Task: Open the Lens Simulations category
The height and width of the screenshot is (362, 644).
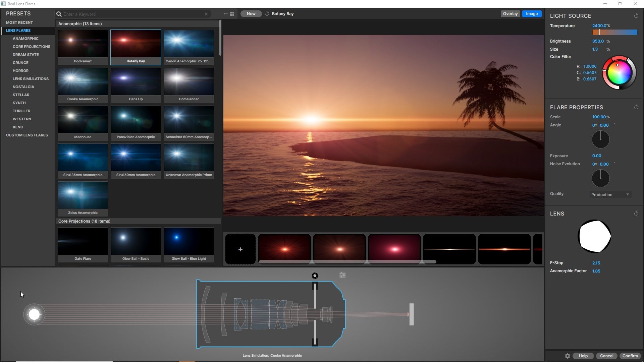Action: (31, 78)
